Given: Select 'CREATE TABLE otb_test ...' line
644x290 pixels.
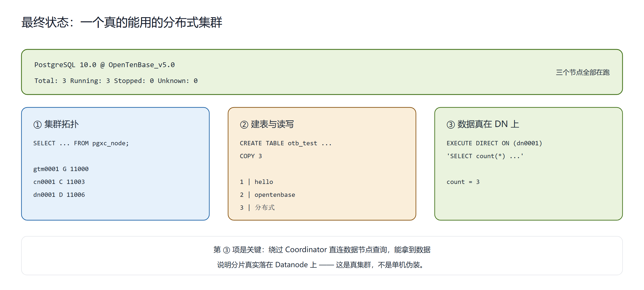Looking at the screenshot, I should click(286, 143).
